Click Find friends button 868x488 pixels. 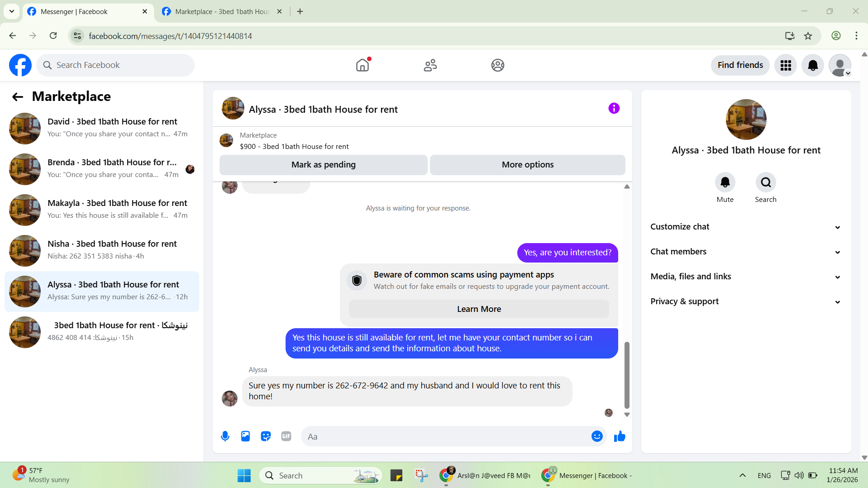[x=740, y=65]
